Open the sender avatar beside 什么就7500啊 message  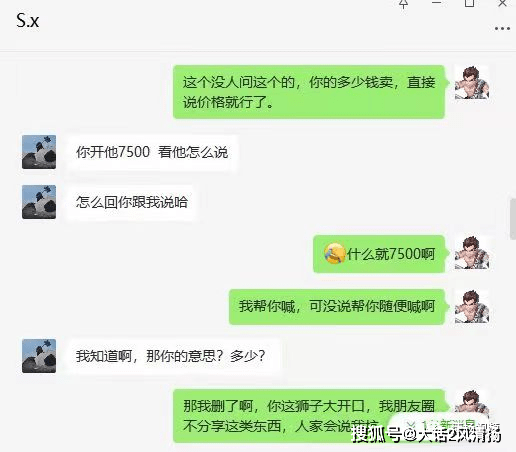coord(472,252)
